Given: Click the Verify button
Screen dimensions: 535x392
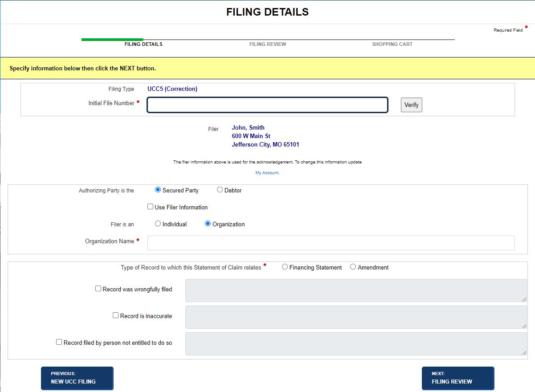Looking at the screenshot, I should 411,105.
